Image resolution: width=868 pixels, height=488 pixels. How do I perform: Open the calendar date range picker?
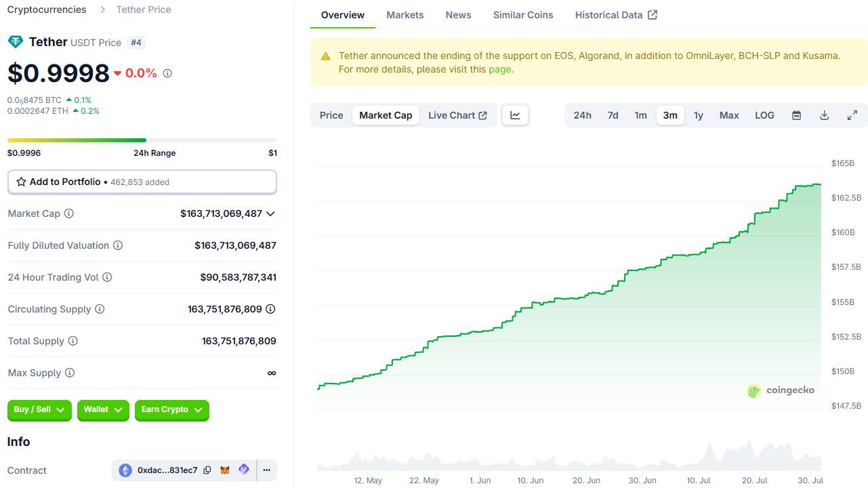(x=797, y=115)
